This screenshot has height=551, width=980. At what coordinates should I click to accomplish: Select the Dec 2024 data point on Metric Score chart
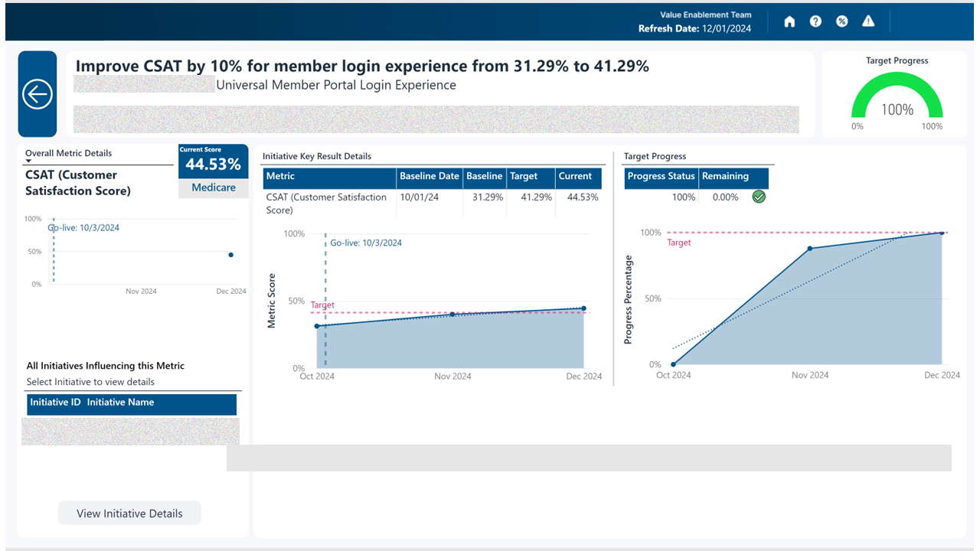coord(583,308)
